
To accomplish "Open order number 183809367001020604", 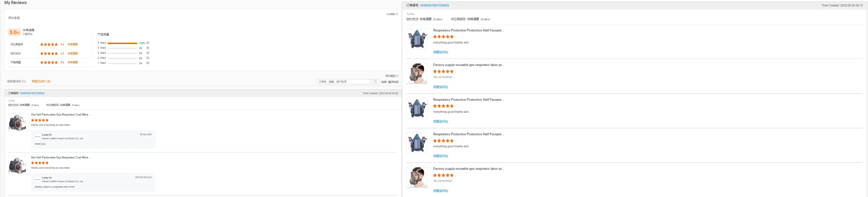I will (32, 93).
